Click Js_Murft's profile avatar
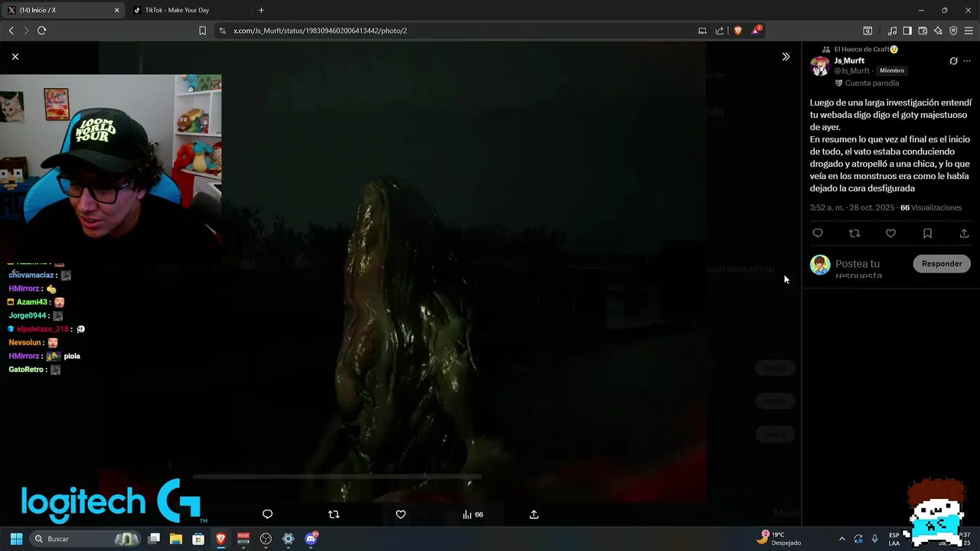980x551 pixels. click(x=820, y=67)
